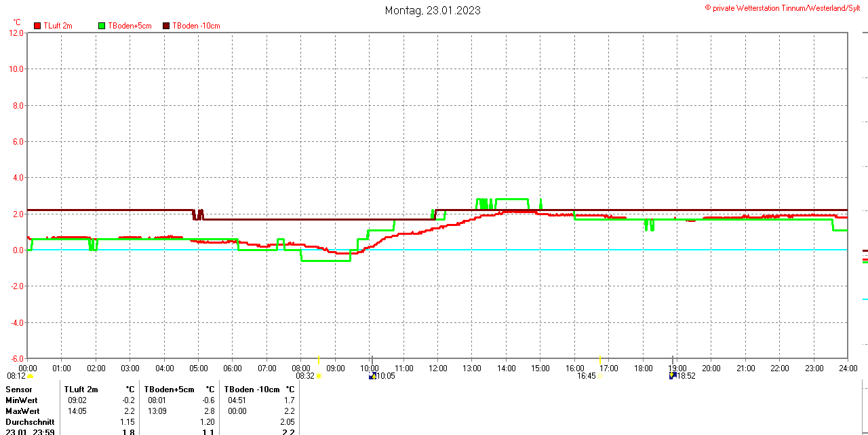Click the dark red TBoden -10cm legend swatch
Image resolution: width=868 pixels, height=435 pixels.
pyautogui.click(x=166, y=26)
